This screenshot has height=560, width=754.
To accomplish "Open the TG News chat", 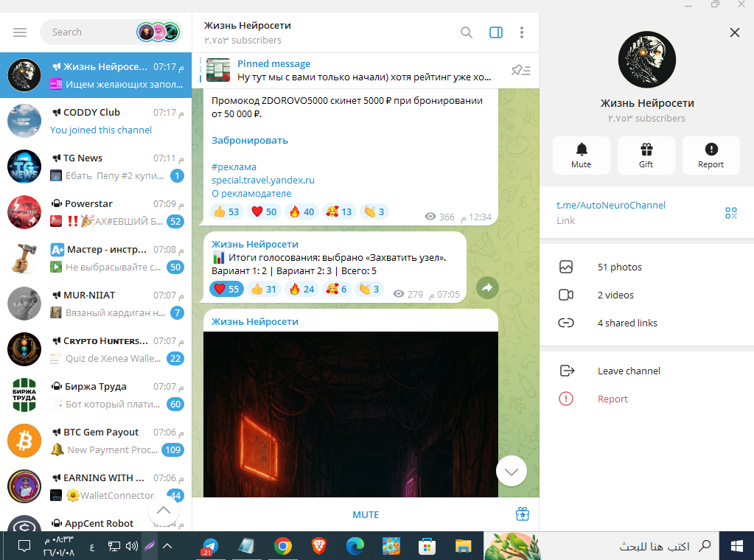I will tap(96, 167).
